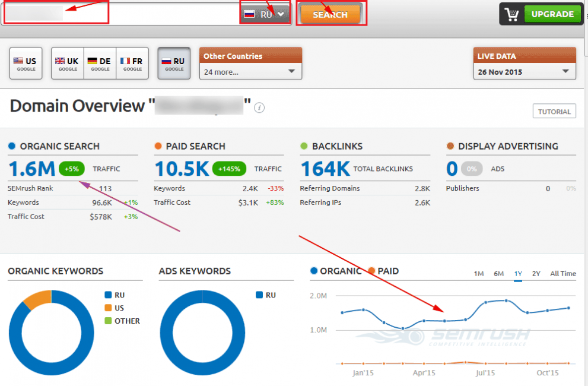
Task: Click the organic Keywords 96.6K value
Action: coord(102,203)
